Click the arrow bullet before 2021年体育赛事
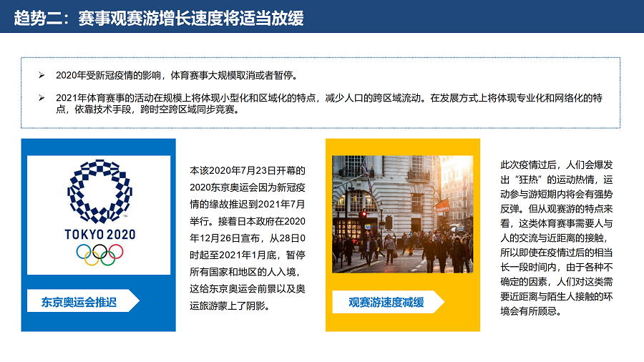The image size is (644, 362). tap(42, 98)
